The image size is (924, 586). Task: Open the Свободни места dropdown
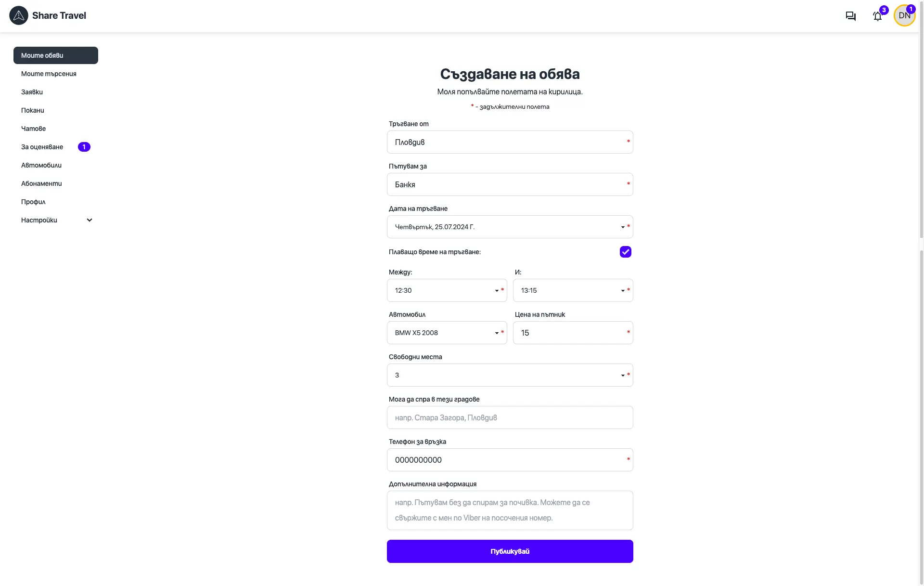pos(510,375)
